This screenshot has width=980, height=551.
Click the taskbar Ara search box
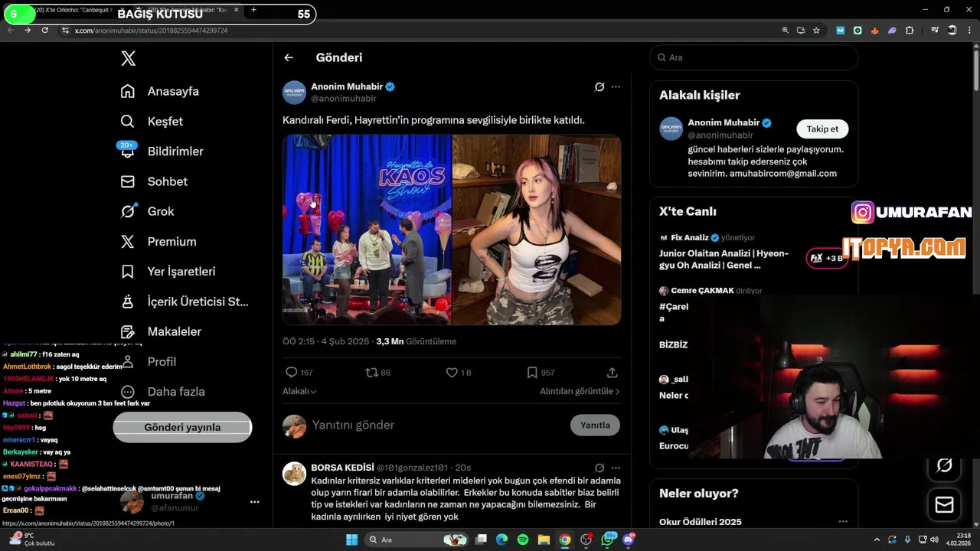pos(417,540)
